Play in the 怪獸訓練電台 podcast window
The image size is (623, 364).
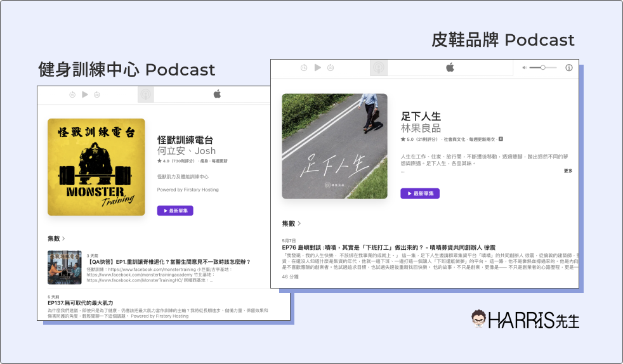(85, 94)
